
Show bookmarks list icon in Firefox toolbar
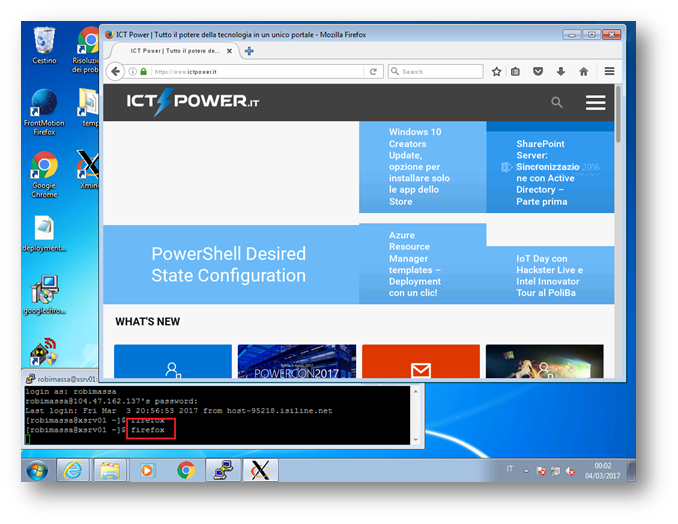coord(515,71)
